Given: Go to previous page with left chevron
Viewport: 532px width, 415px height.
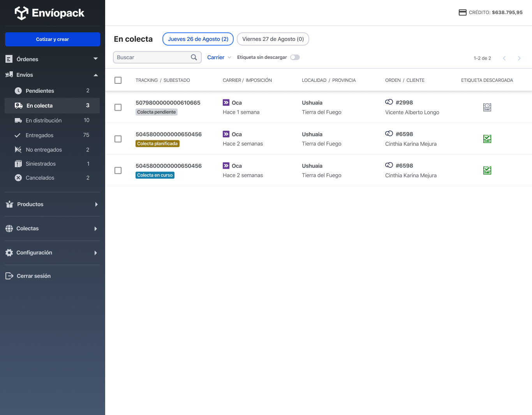Looking at the screenshot, I should (504, 58).
